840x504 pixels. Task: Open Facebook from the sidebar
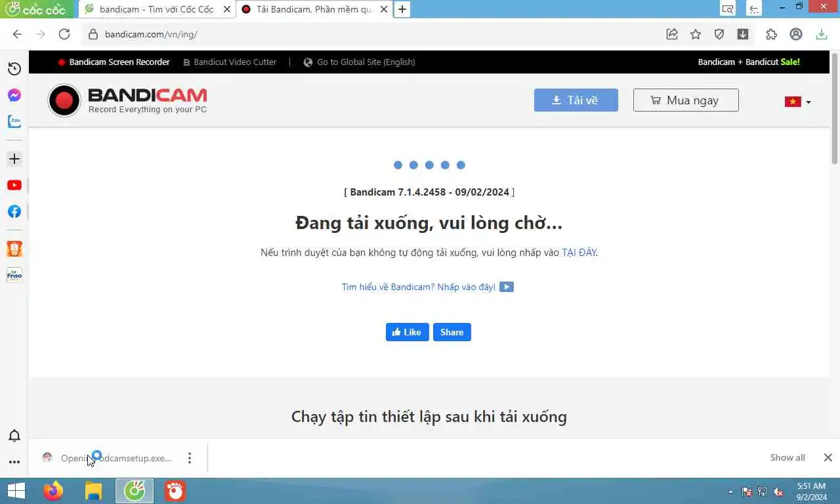point(14,211)
